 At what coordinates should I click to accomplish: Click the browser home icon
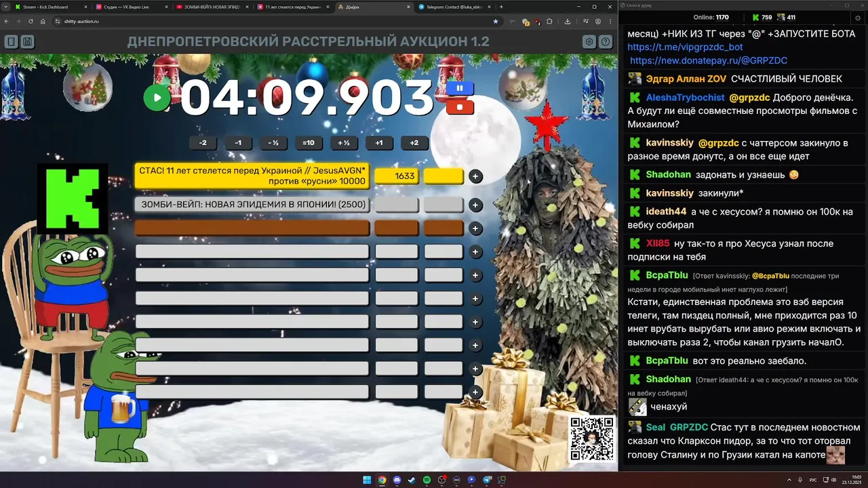43,21
